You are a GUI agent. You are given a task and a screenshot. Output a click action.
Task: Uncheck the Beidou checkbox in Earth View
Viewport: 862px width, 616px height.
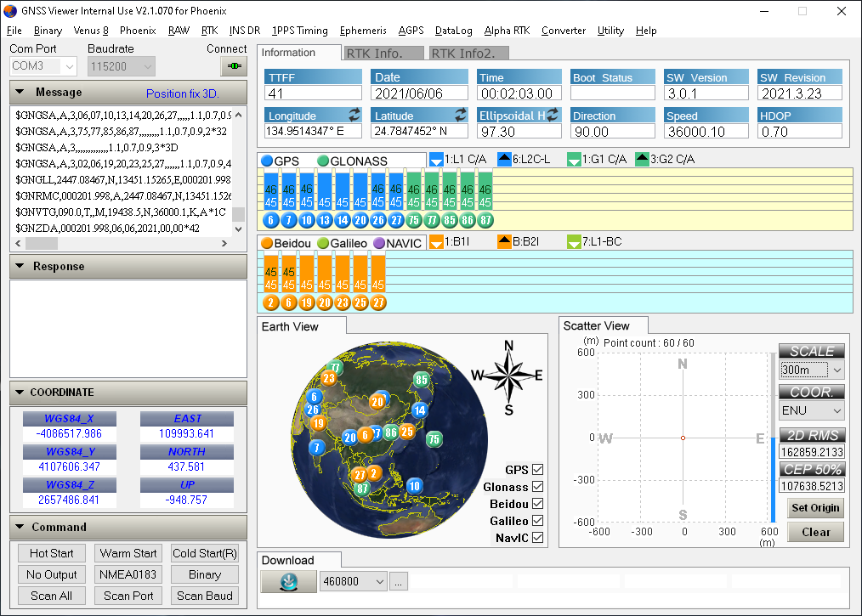tap(537, 504)
